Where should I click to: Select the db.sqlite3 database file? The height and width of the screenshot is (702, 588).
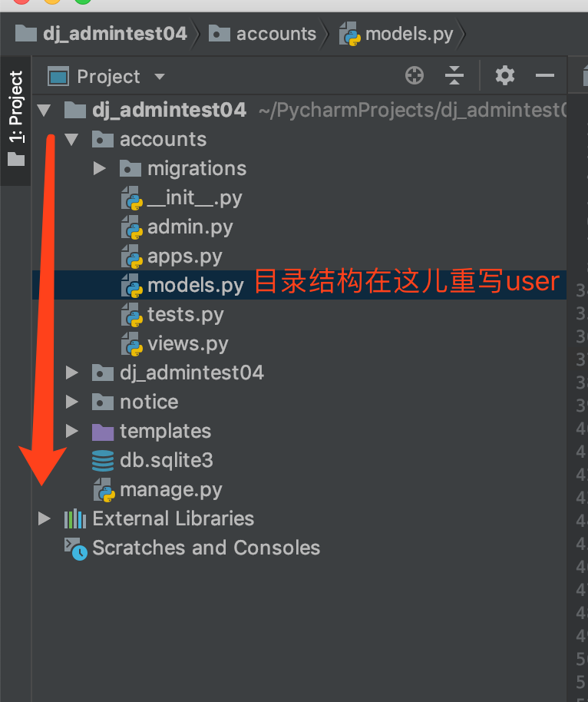152,460
